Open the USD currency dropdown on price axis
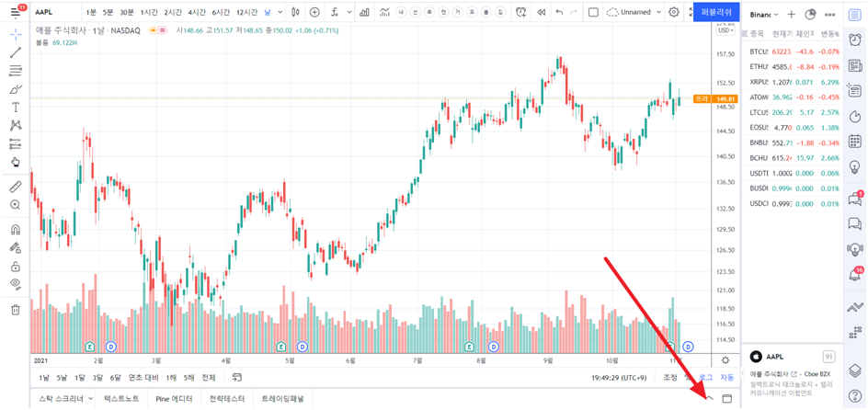The width and height of the screenshot is (868, 410). [725, 31]
